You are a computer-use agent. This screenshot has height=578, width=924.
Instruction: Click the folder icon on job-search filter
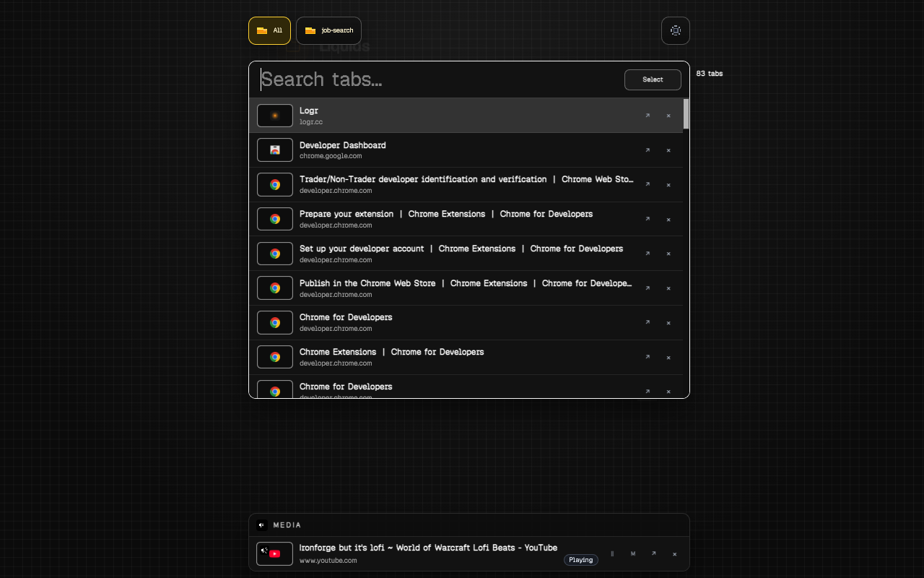[x=309, y=30]
